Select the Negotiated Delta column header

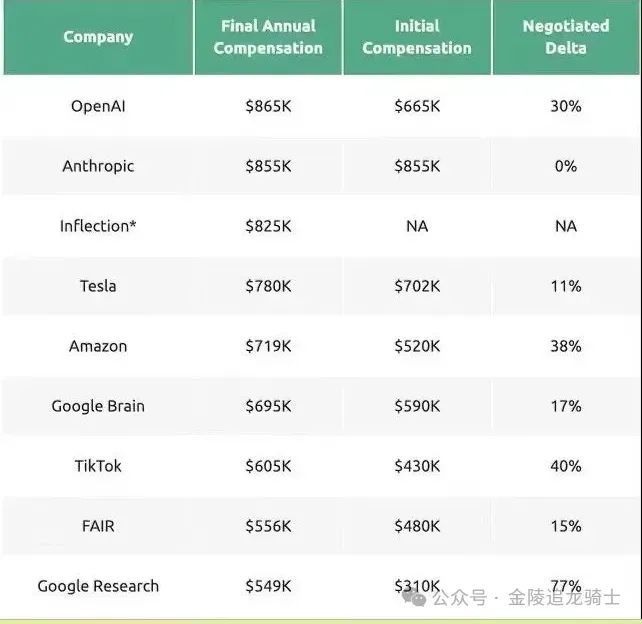pos(566,37)
